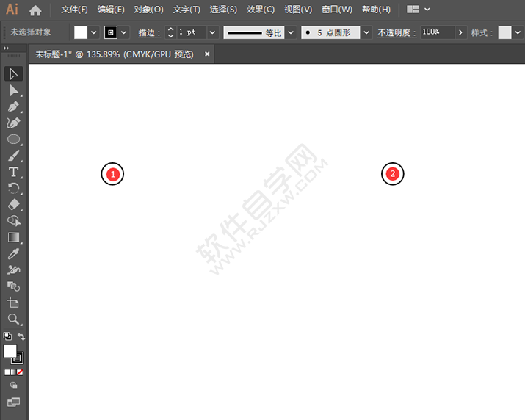Open the graphic style dropdown

pyautogui.click(x=518, y=32)
